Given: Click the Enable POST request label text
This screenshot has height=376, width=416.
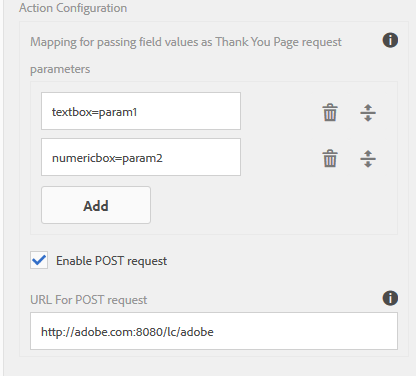Looking at the screenshot, I should pyautogui.click(x=111, y=261).
